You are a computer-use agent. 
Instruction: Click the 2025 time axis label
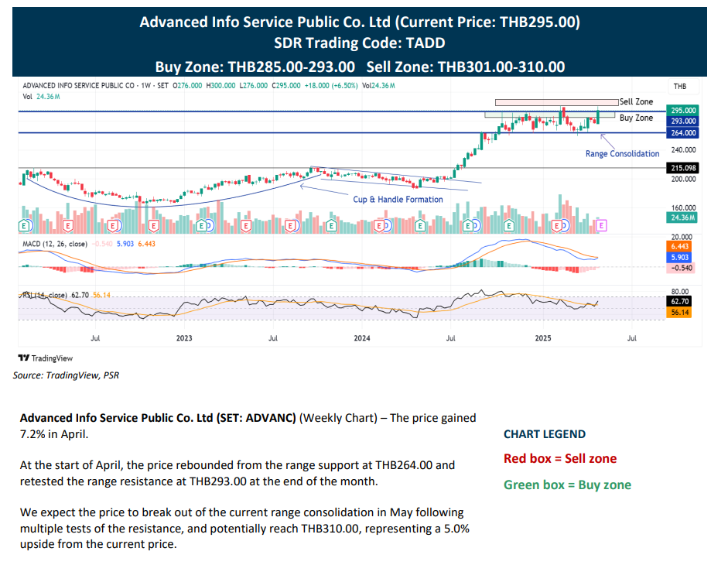click(x=543, y=337)
